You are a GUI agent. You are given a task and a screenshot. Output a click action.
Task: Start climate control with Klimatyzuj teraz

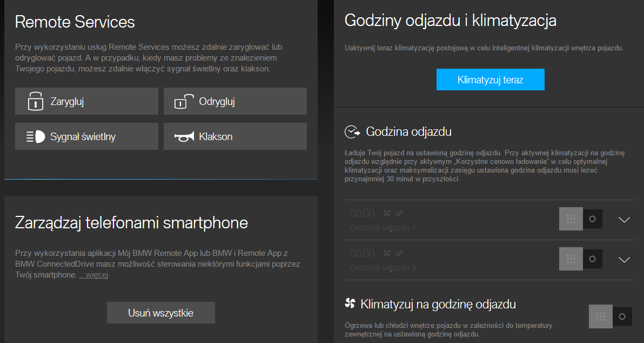pyautogui.click(x=491, y=80)
